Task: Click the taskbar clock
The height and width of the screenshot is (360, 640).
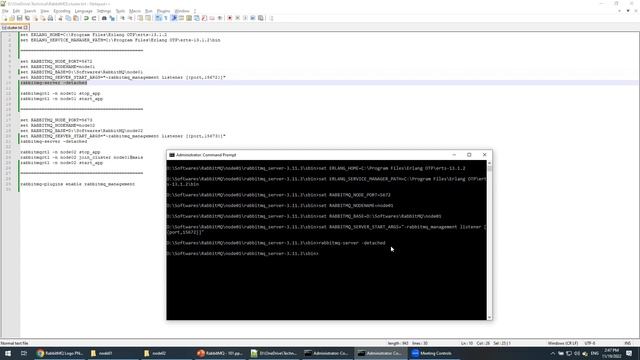Action: tap(611, 353)
